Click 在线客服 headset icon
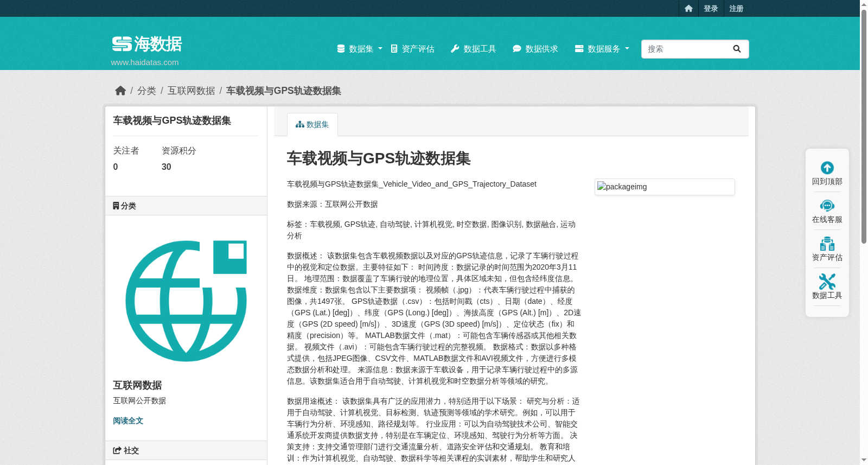This screenshot has width=868, height=465. [827, 206]
